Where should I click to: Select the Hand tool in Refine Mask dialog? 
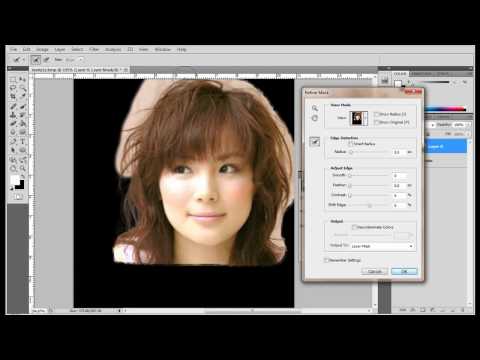pos(315,118)
